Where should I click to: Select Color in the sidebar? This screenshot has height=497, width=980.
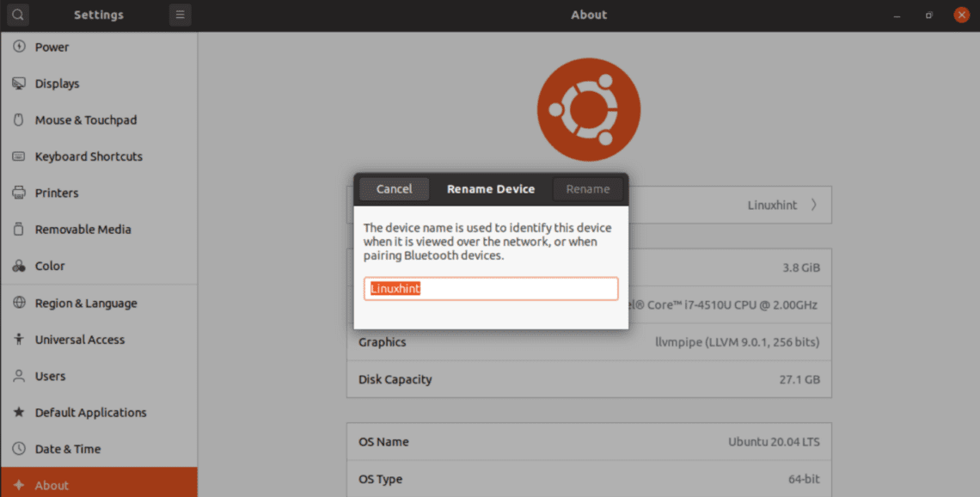(x=99, y=266)
